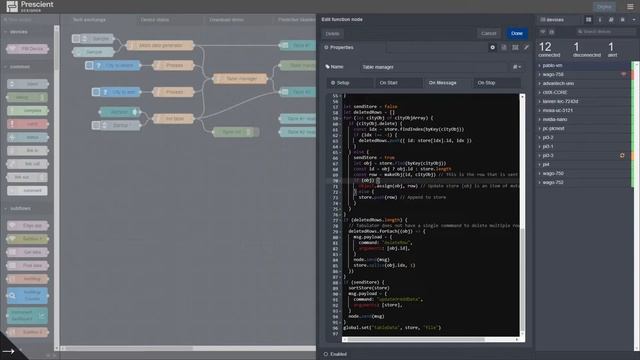Click the Search devices field

coord(606,32)
